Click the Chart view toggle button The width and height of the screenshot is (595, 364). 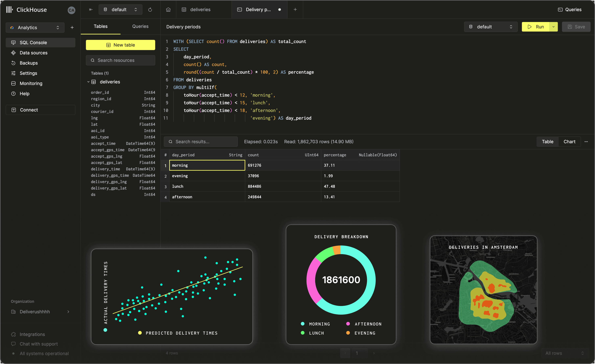(570, 141)
